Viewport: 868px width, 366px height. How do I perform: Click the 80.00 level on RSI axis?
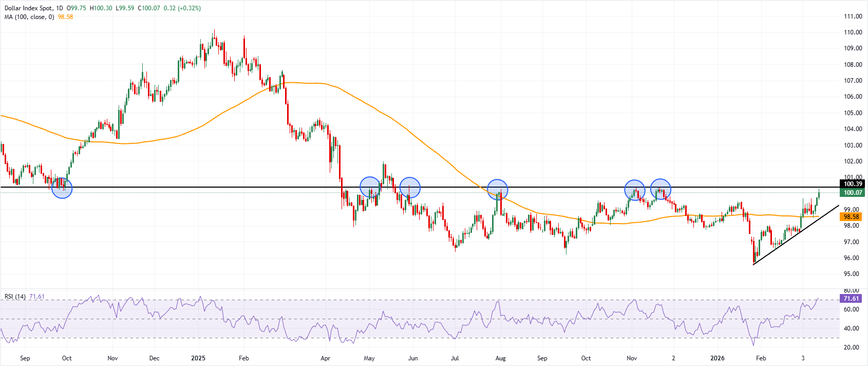point(851,290)
